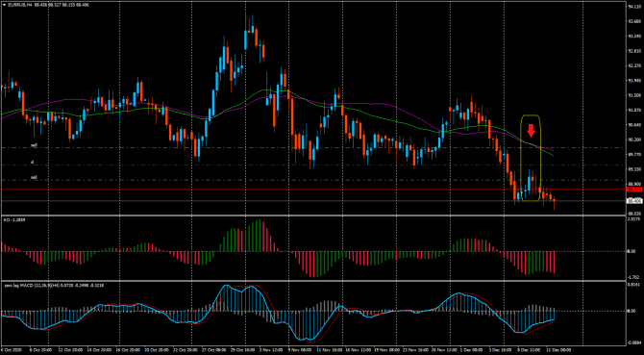Click the purple moving average line end
This screenshot has width=644, height=355.
[x=553, y=149]
